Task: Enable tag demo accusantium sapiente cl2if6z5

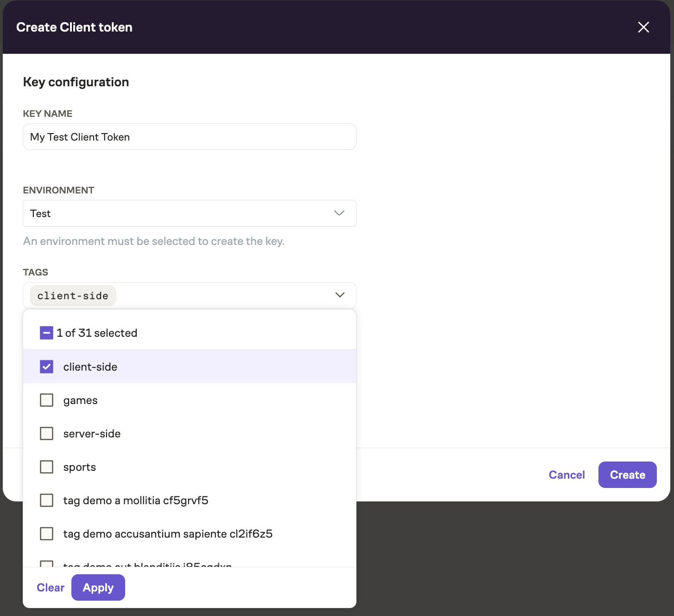Action: click(46, 533)
